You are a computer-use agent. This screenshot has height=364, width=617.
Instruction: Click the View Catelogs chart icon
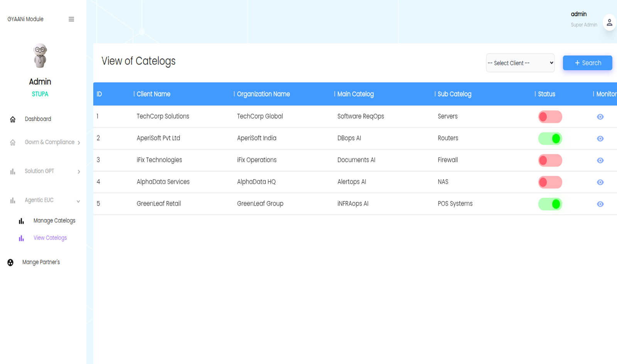coord(20,238)
